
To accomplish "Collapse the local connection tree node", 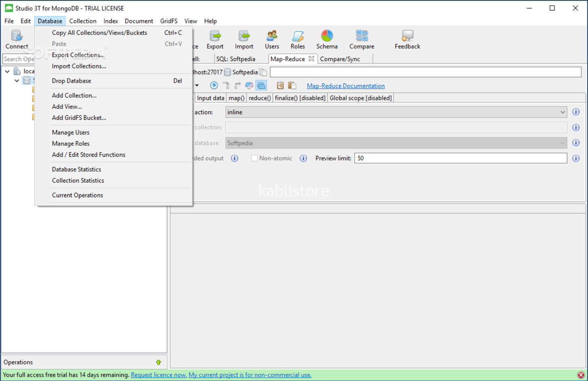I will tap(7, 71).
